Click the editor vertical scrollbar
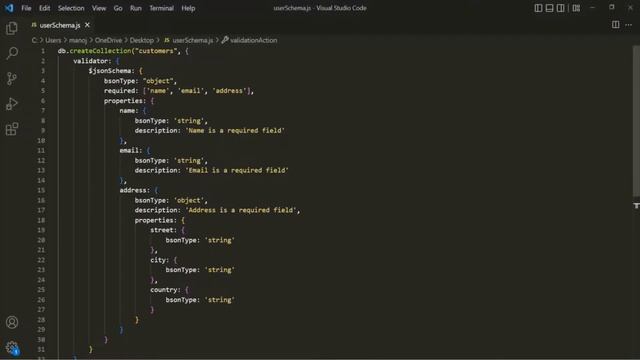 click(636, 121)
